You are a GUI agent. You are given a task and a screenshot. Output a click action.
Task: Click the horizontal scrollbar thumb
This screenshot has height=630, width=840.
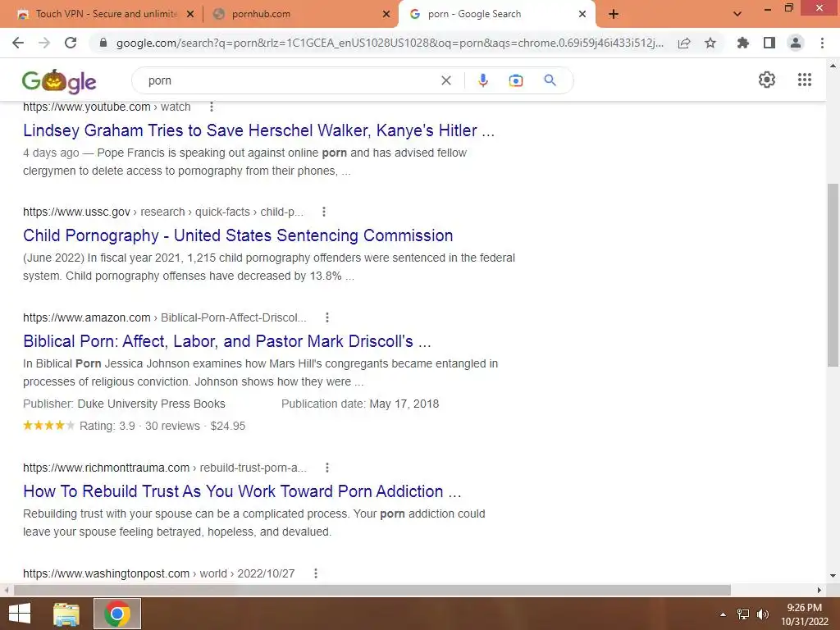coord(372,590)
